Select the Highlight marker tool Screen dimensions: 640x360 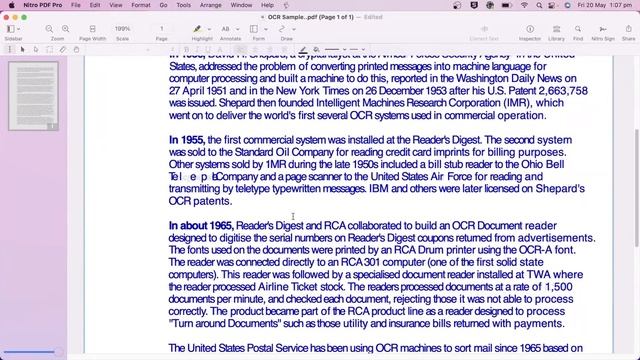pyautogui.click(x=197, y=29)
